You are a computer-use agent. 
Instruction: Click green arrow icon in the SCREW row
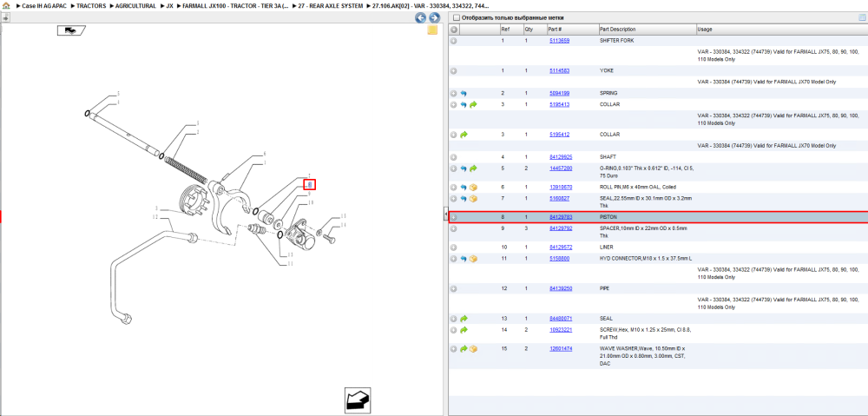coord(464,330)
